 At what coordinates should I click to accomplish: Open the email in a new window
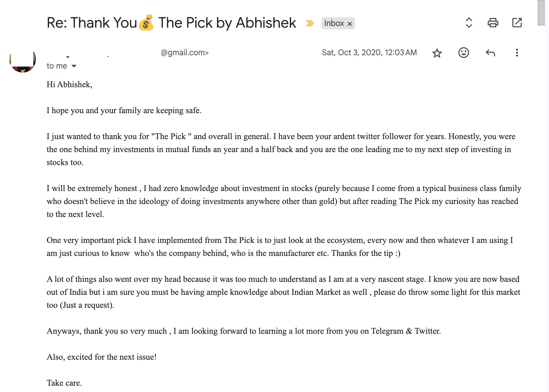point(517,23)
